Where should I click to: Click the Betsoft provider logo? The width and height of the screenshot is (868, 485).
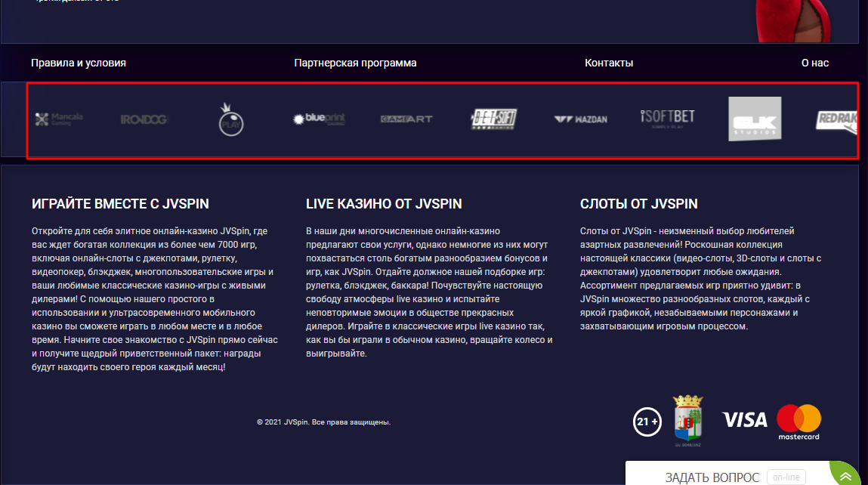[494, 119]
